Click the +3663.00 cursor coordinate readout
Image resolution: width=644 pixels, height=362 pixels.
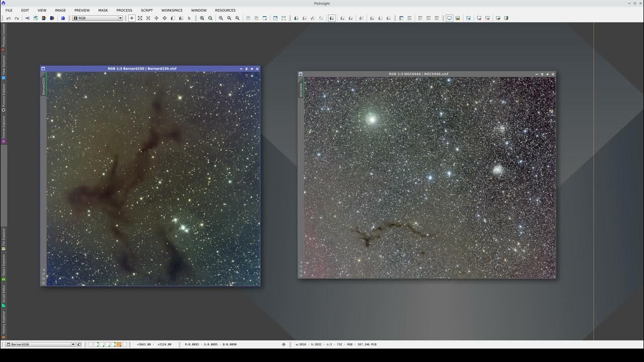[x=145, y=344]
